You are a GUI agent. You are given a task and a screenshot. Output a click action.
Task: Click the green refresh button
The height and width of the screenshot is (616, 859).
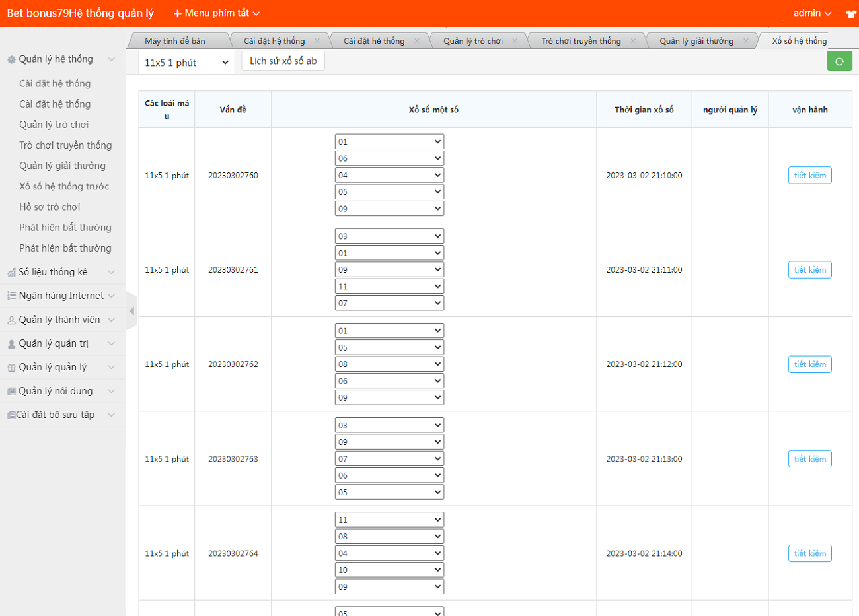839,61
